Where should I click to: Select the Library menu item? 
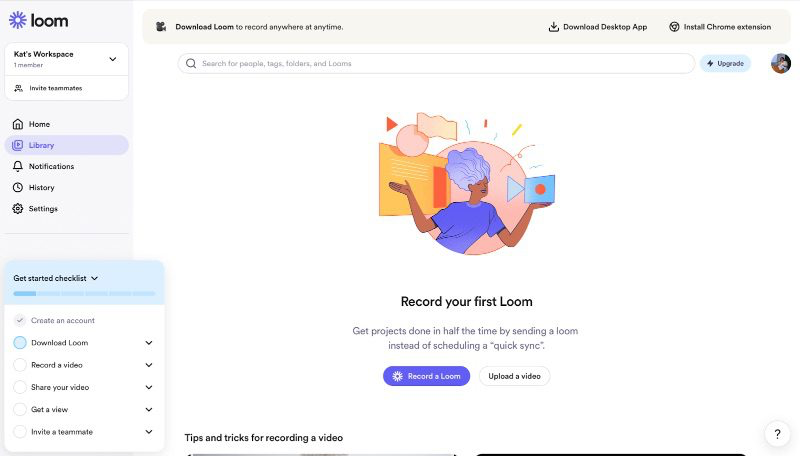pos(67,145)
